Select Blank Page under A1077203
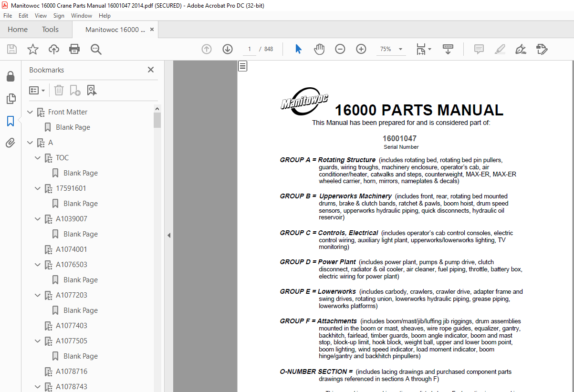This screenshot has width=574, height=392. pos(81,310)
